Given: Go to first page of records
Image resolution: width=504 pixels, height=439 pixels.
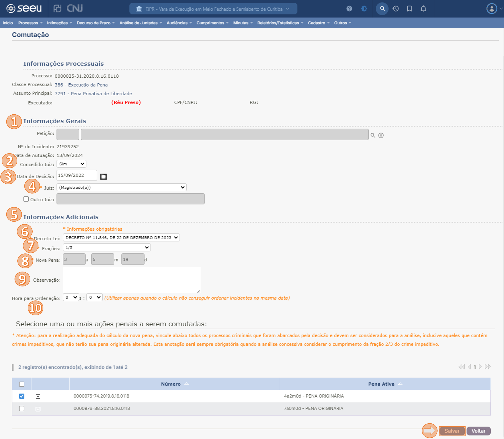Looking at the screenshot, I should tap(461, 367).
